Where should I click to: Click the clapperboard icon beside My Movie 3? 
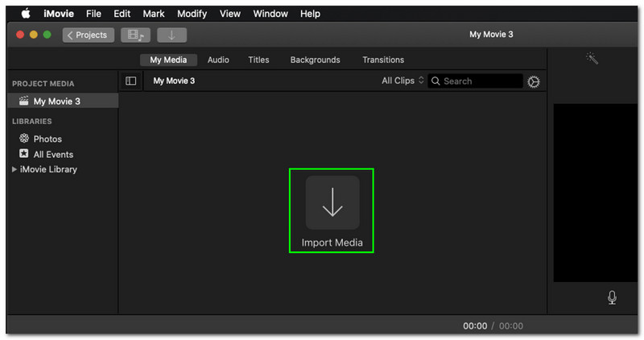pos(24,101)
